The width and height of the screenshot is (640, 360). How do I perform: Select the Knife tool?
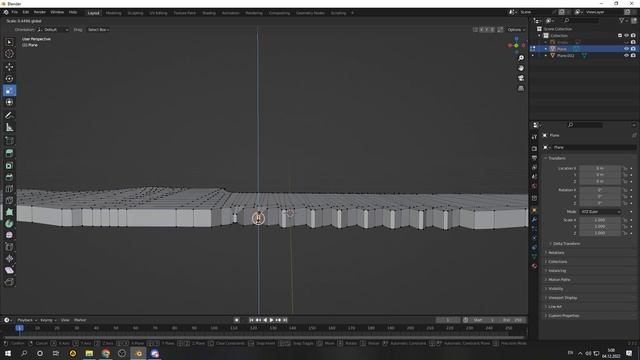(x=9, y=200)
